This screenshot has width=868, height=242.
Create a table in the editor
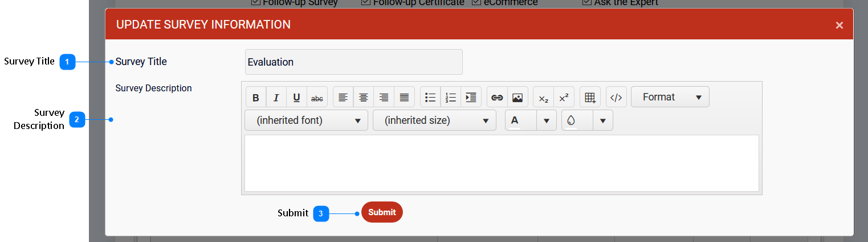590,98
